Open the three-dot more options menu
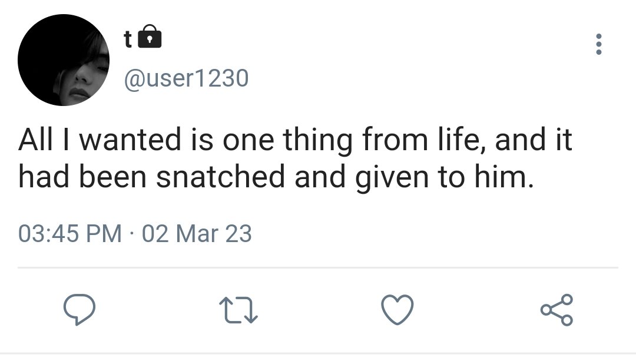This screenshot has height=364, width=636. (598, 44)
